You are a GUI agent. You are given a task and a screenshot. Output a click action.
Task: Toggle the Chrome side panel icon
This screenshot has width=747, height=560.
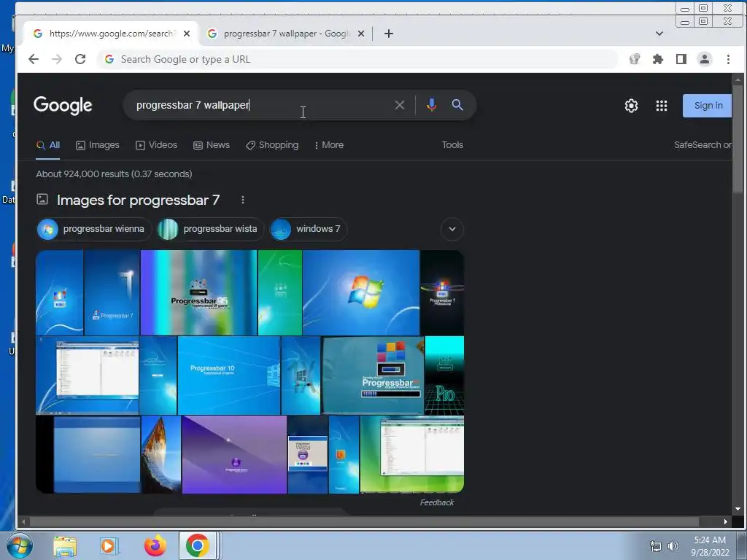click(681, 59)
